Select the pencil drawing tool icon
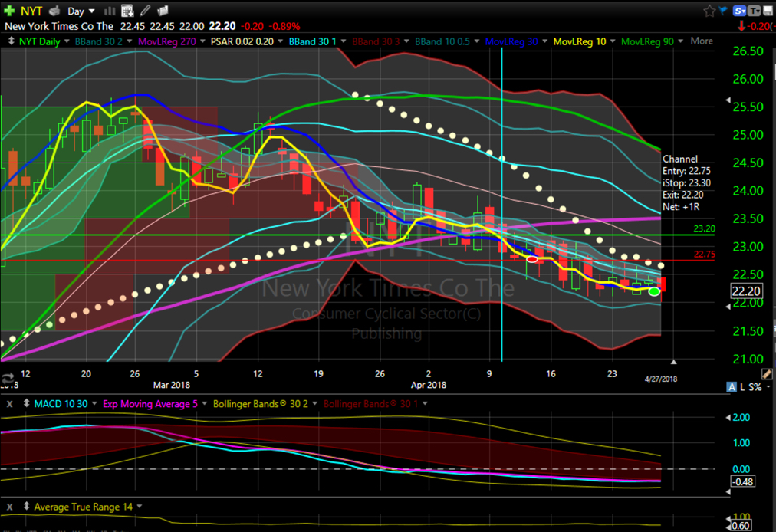Screen dimensions: 776x532 (x=145, y=11)
